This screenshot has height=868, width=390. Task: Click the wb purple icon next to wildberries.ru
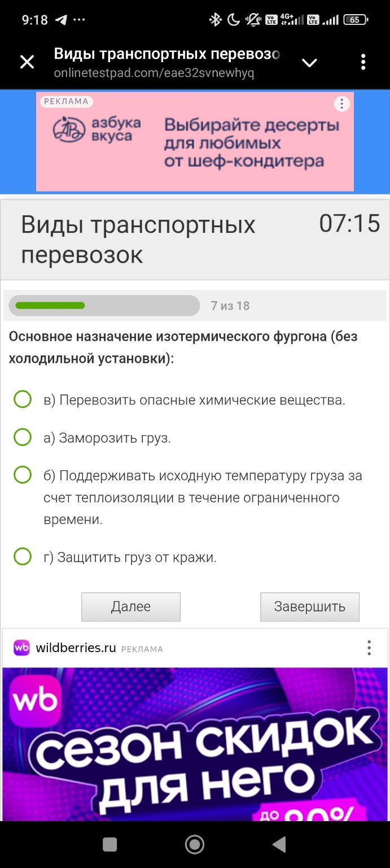click(x=21, y=648)
